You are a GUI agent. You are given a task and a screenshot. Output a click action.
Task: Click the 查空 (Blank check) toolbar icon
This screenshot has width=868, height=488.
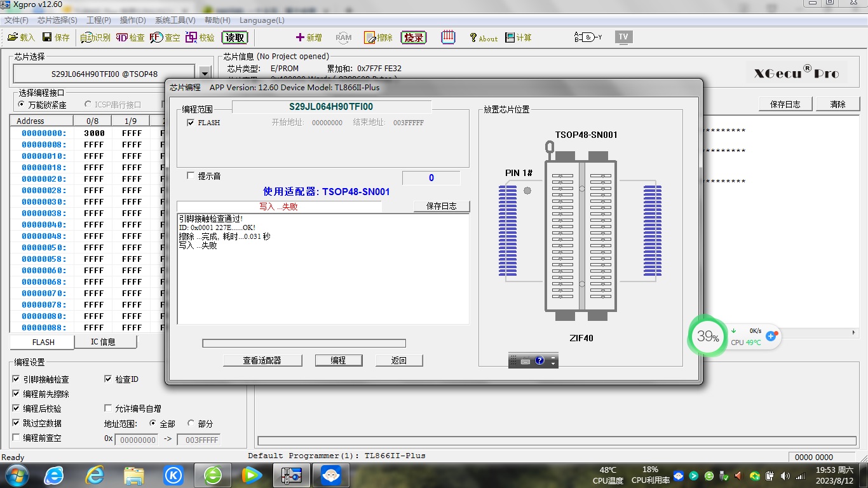pyautogui.click(x=156, y=37)
